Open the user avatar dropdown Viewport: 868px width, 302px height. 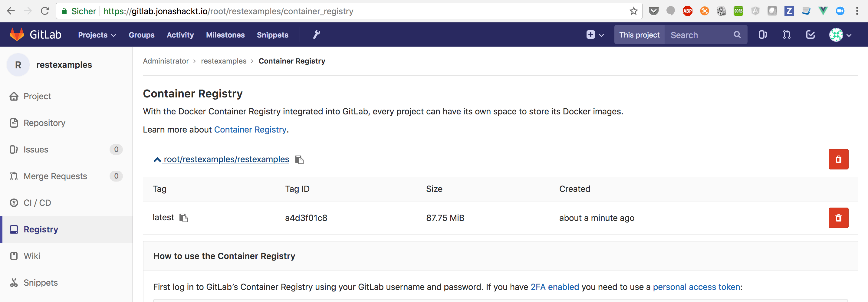[x=840, y=35]
